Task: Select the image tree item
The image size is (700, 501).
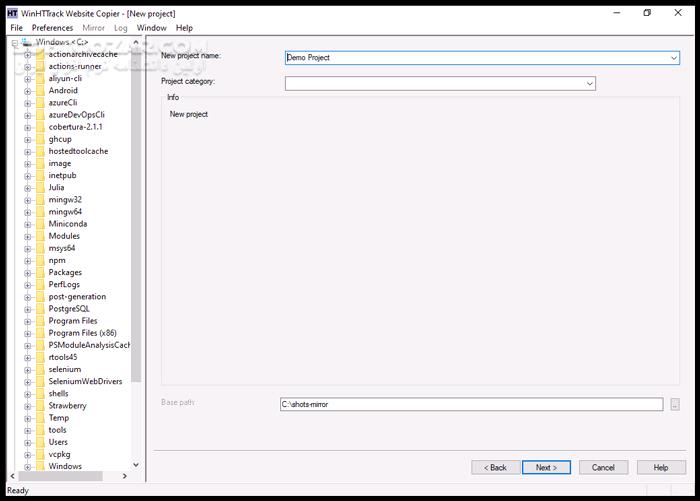Action: click(x=60, y=164)
